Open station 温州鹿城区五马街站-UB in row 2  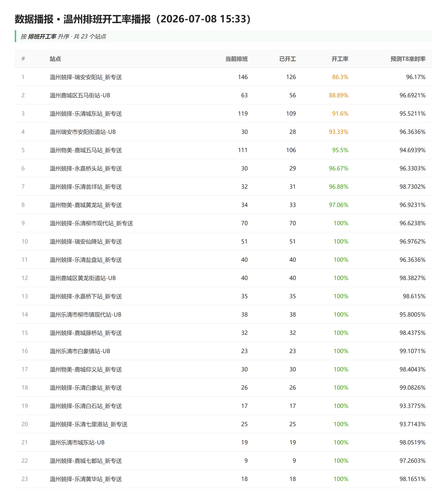coord(80,95)
